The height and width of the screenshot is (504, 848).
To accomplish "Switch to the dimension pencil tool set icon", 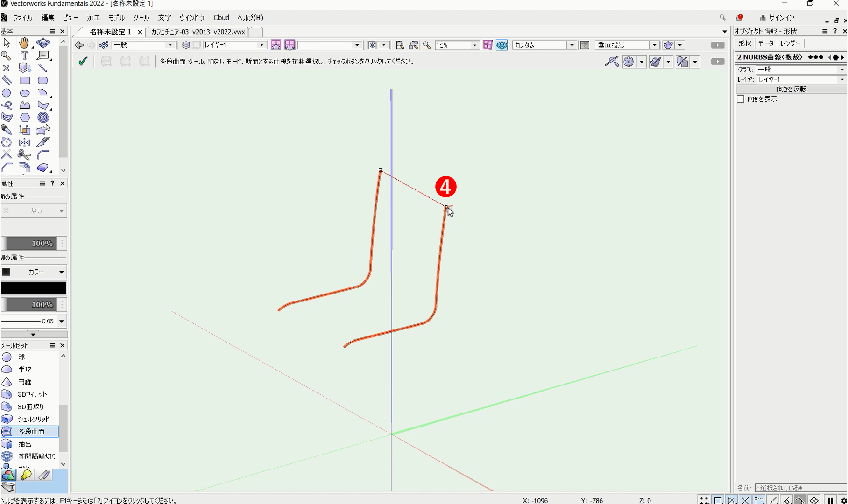I will tap(44, 475).
